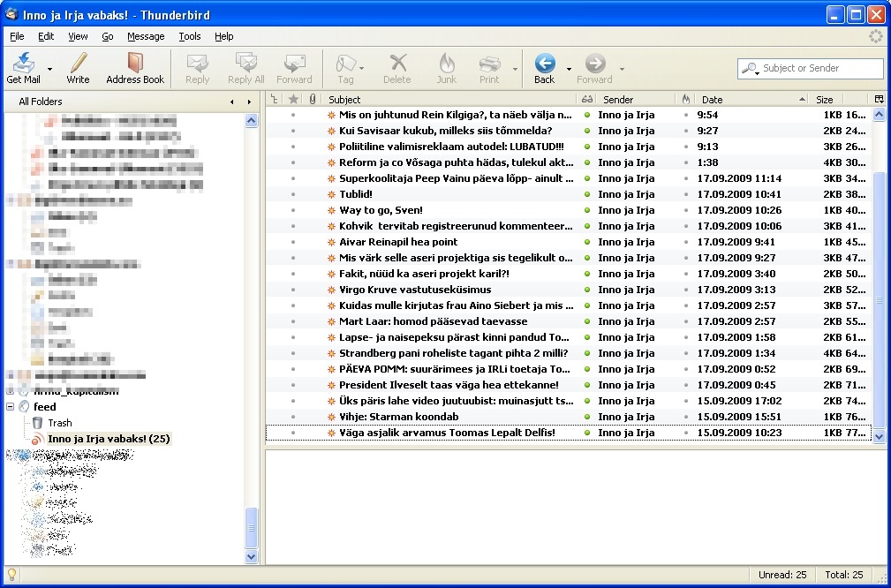This screenshot has height=588, width=891.
Task: Toggle junk status for Vihje: Starman koondab
Action: (x=686, y=417)
